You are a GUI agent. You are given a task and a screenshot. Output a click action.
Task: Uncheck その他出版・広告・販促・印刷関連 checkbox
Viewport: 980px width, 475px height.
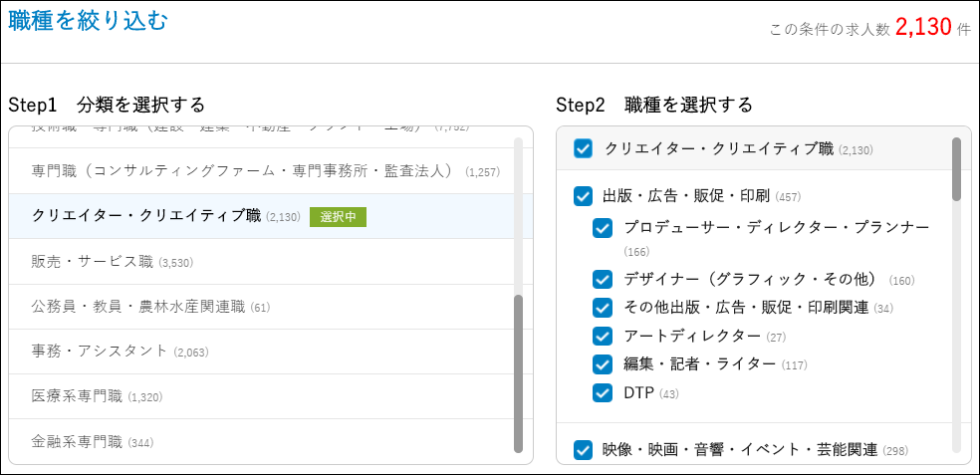(x=603, y=307)
